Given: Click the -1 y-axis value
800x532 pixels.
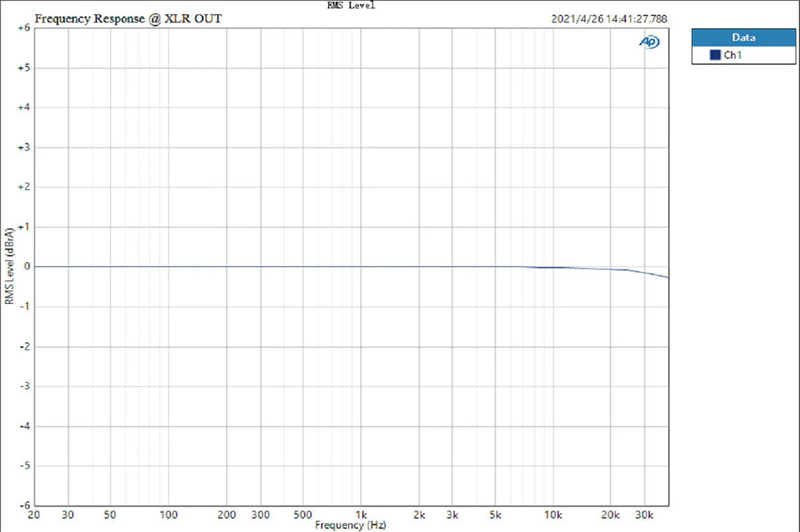Looking at the screenshot, I should [x=25, y=307].
